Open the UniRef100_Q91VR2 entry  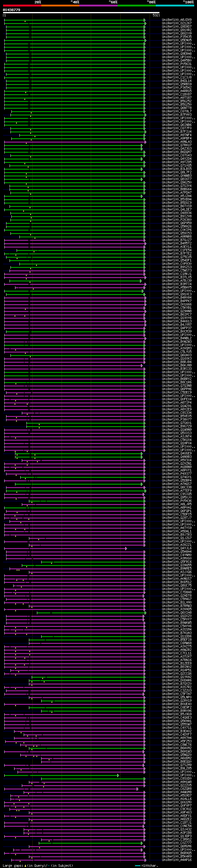point(177,30)
